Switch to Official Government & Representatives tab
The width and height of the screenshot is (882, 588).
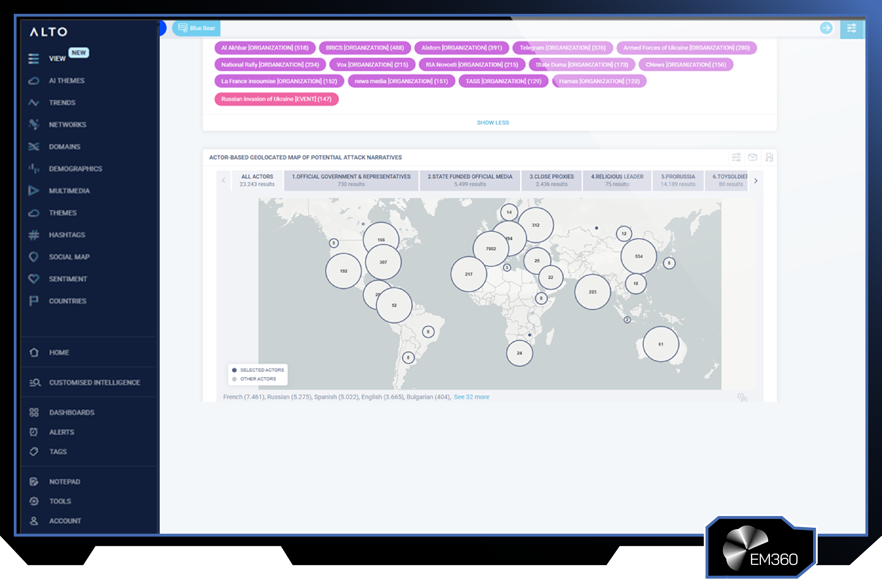[351, 180]
